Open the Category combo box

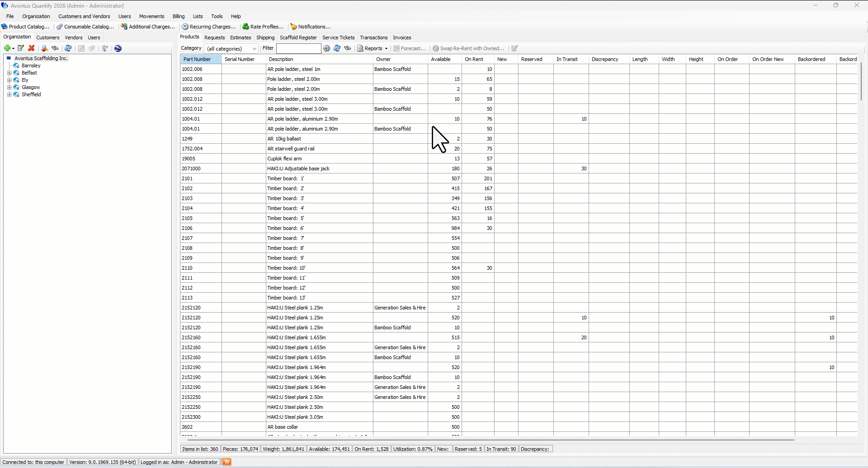[231, 48]
